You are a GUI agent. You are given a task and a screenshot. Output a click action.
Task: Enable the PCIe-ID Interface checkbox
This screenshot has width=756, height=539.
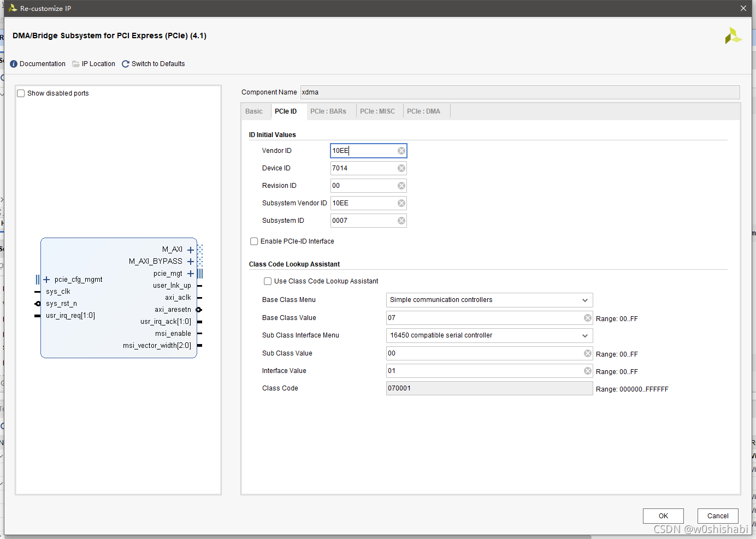254,241
